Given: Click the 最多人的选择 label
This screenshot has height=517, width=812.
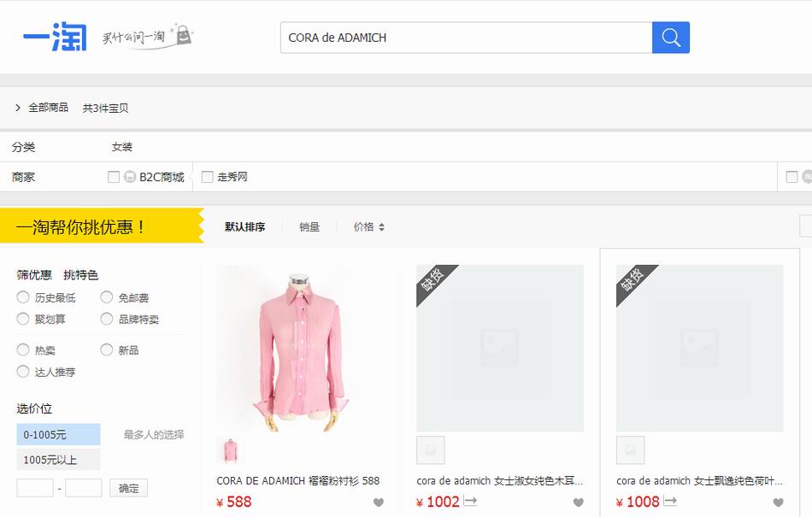Looking at the screenshot, I should (x=154, y=435).
